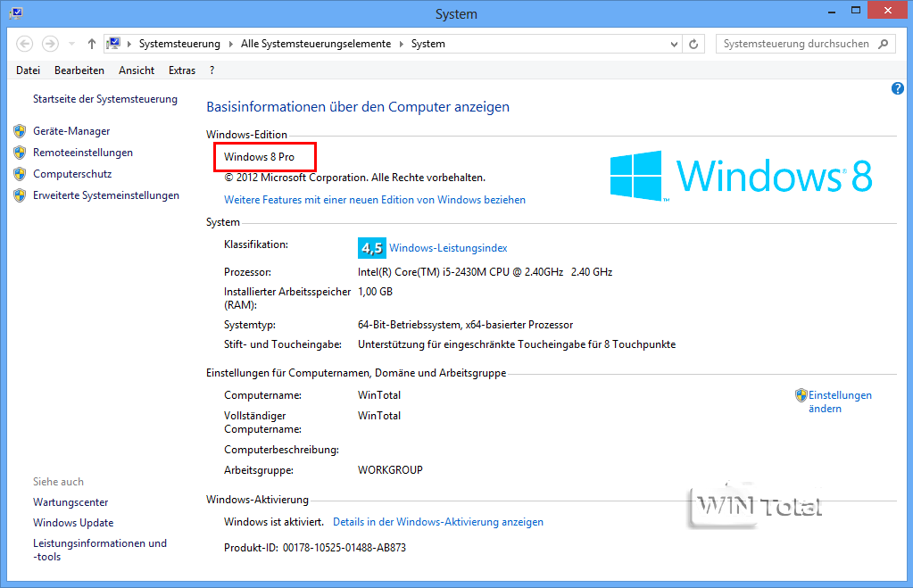Open Erweiterte Systemeinstellungen link
This screenshot has width=913, height=588.
click(106, 195)
